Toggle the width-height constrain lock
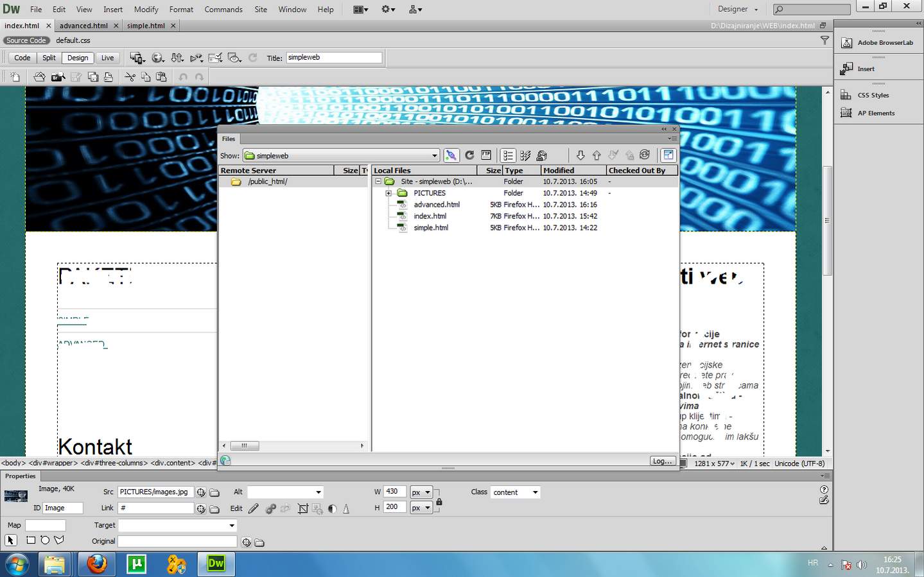Image resolution: width=924 pixels, height=577 pixels. (x=439, y=501)
